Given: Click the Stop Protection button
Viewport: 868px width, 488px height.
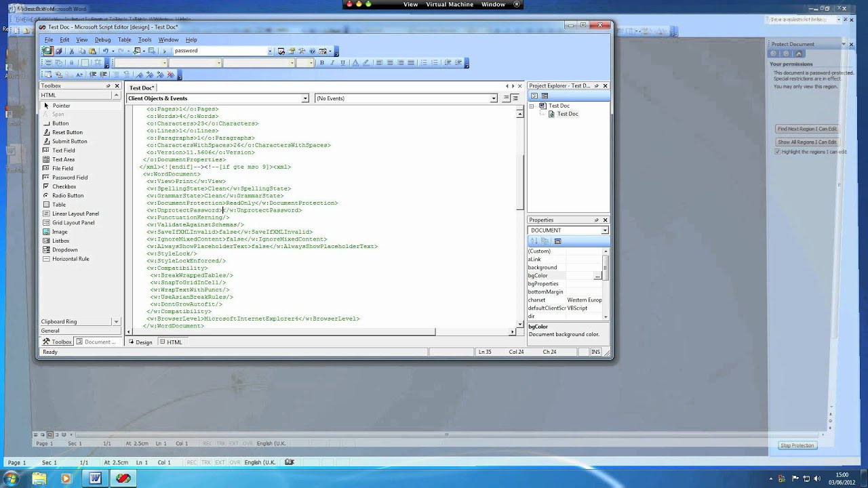Looking at the screenshot, I should coord(797,445).
